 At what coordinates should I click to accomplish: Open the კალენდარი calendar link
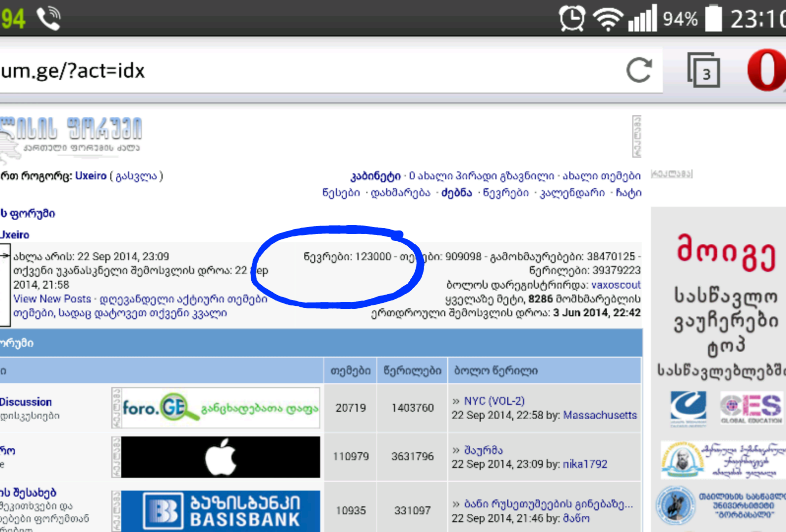(572, 193)
